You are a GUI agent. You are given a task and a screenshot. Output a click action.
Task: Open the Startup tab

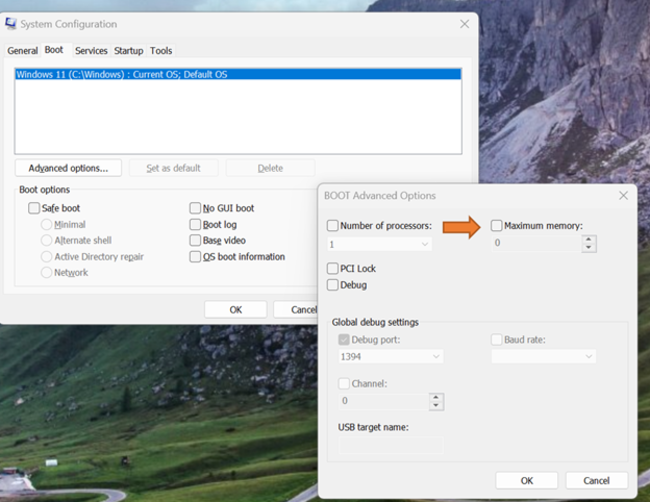pos(128,51)
